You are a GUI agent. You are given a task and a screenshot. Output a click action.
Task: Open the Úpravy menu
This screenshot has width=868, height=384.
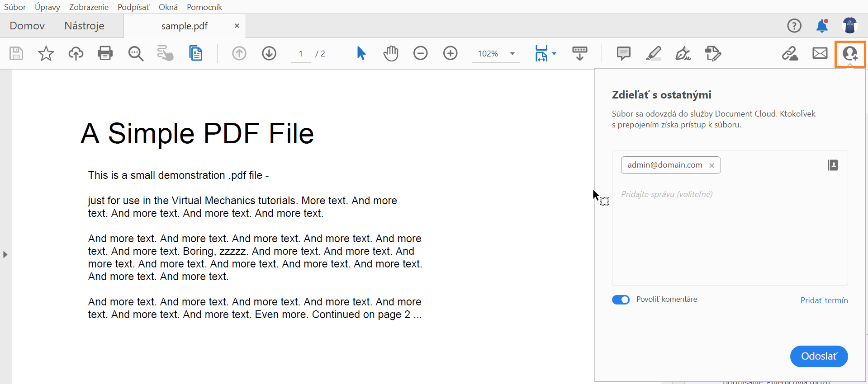click(x=47, y=7)
